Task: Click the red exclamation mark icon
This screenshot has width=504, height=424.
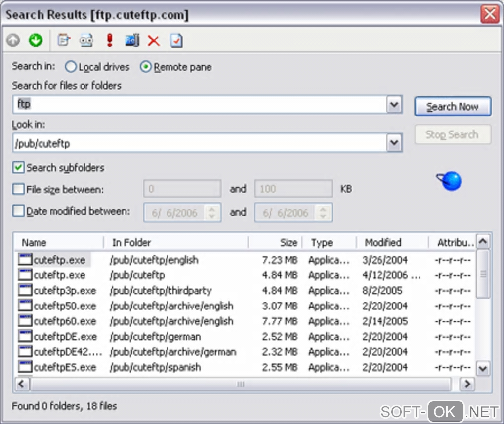Action: [x=110, y=40]
